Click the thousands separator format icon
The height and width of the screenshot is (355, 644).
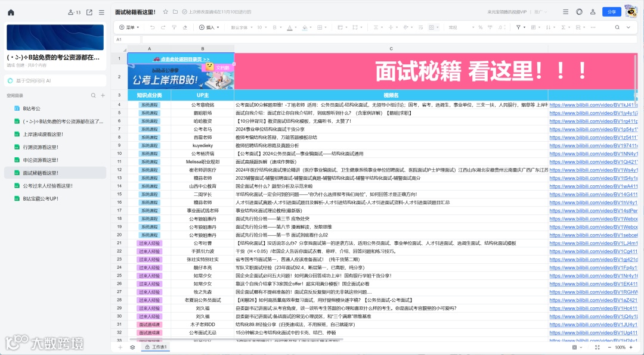click(490, 27)
